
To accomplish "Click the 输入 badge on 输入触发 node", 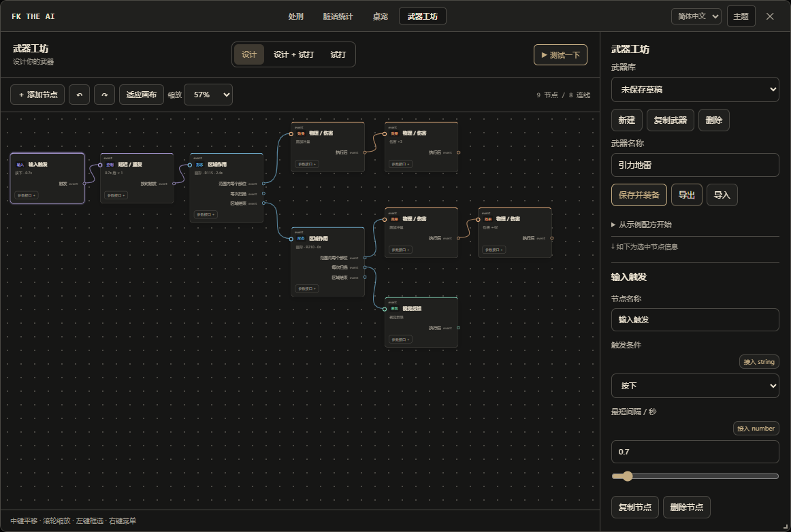I will pos(20,165).
